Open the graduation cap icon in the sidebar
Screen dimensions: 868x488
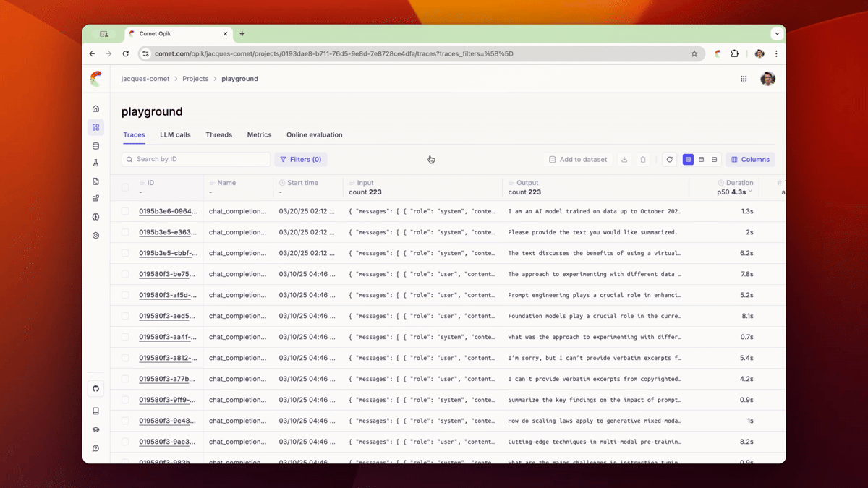point(95,429)
